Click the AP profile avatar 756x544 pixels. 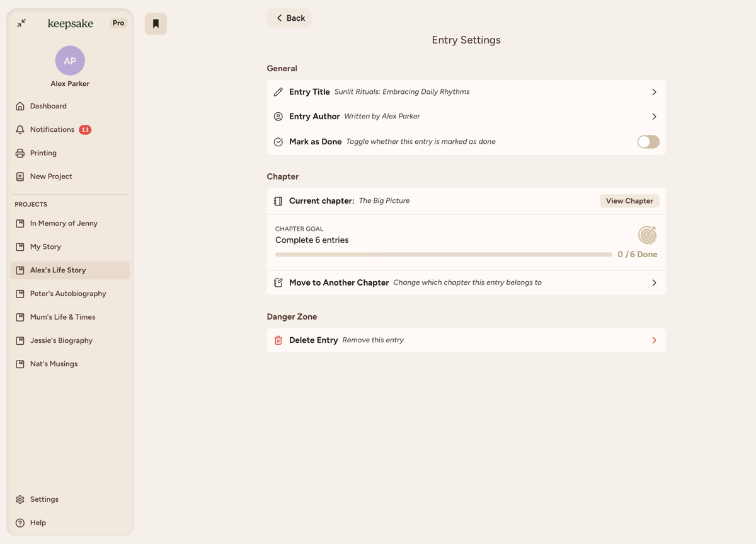pos(70,61)
